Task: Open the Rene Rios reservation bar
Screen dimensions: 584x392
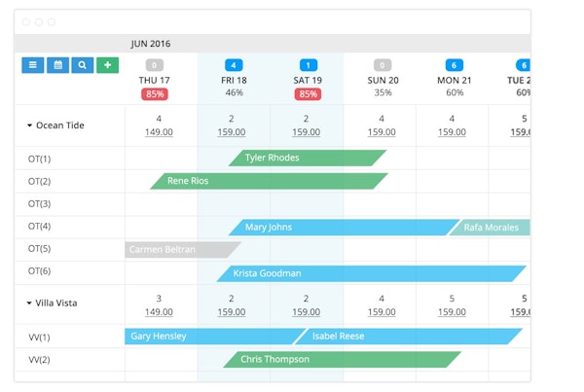Action: [x=269, y=181]
